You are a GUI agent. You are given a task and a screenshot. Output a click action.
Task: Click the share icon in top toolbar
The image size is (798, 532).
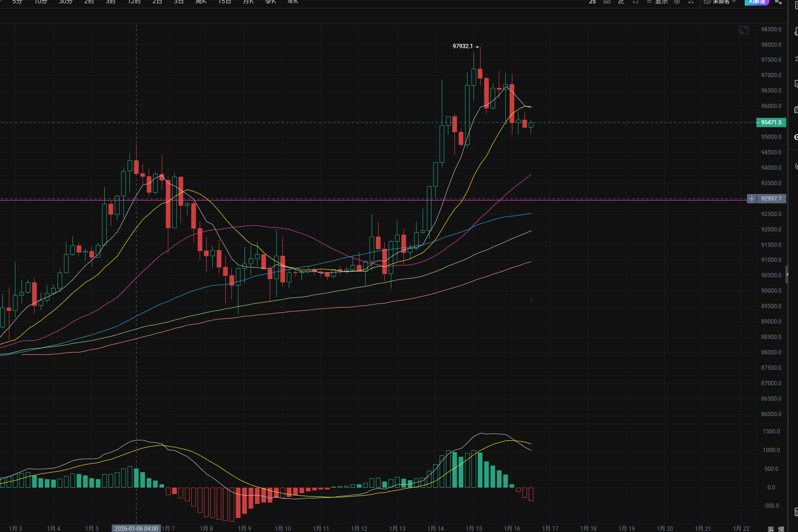[778, 2]
